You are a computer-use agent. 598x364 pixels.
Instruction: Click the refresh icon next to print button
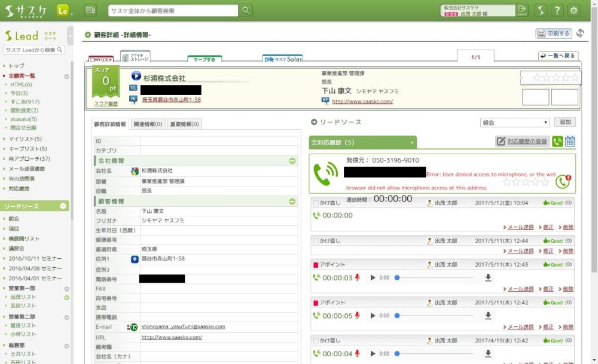(x=579, y=33)
